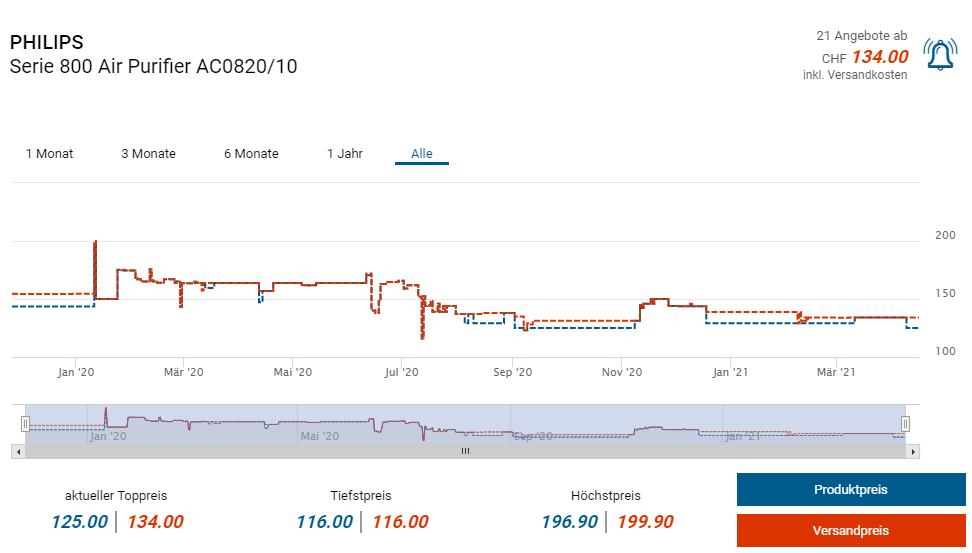Image resolution: width=972 pixels, height=553 pixels.
Task: Select the Alle time range tab
Action: pyautogui.click(x=422, y=154)
